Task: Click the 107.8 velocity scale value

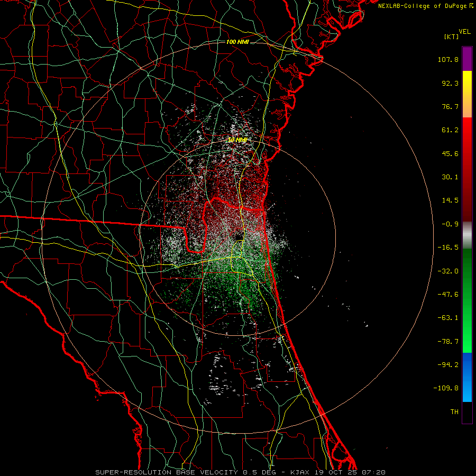Action: click(x=448, y=59)
